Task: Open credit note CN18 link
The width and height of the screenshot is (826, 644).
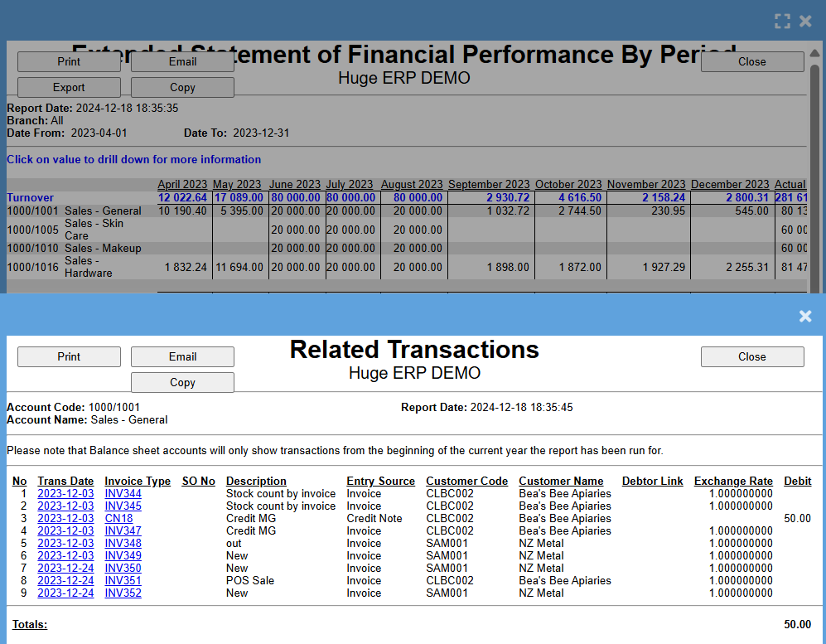Action: tap(118, 519)
